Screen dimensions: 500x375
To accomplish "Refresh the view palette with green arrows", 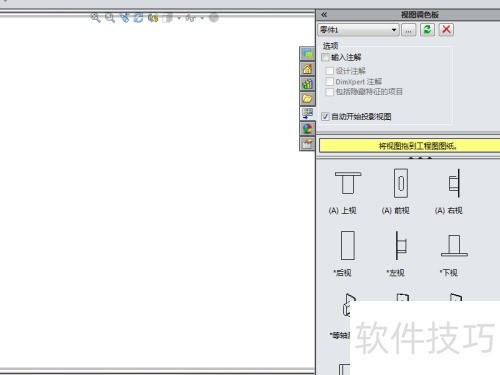I will click(427, 30).
